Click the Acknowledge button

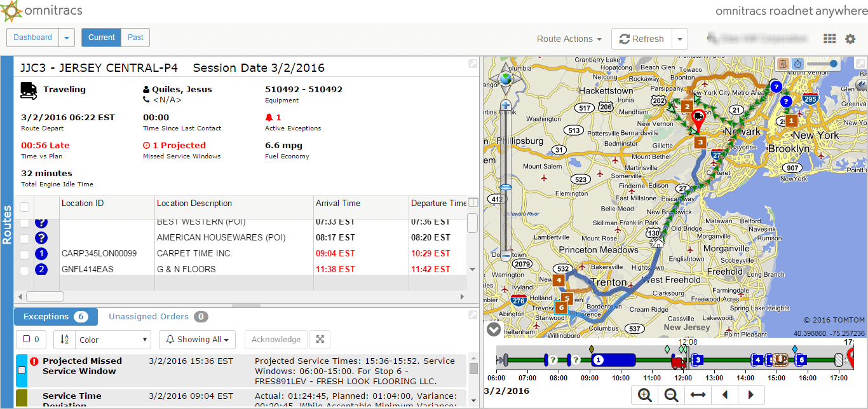pyautogui.click(x=276, y=339)
